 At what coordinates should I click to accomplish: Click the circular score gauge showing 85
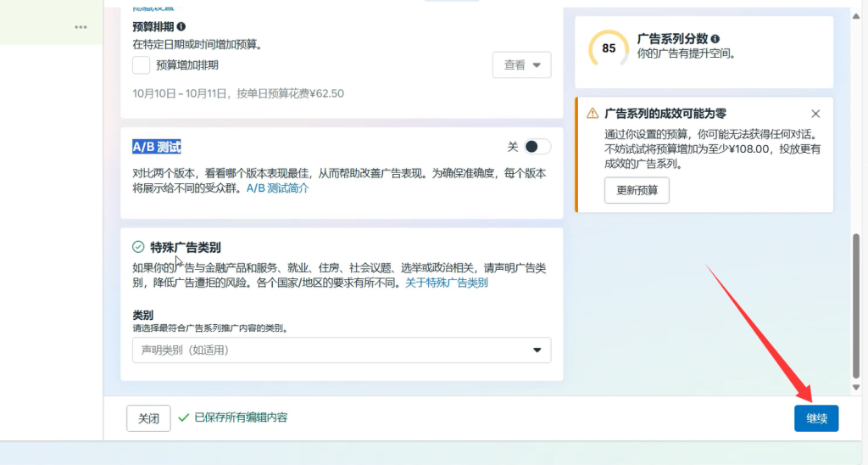click(609, 48)
